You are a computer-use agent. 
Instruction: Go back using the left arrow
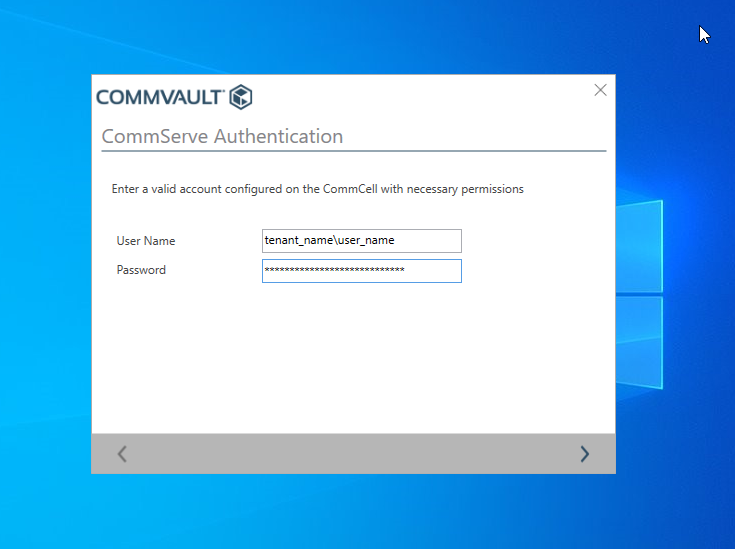(x=122, y=454)
